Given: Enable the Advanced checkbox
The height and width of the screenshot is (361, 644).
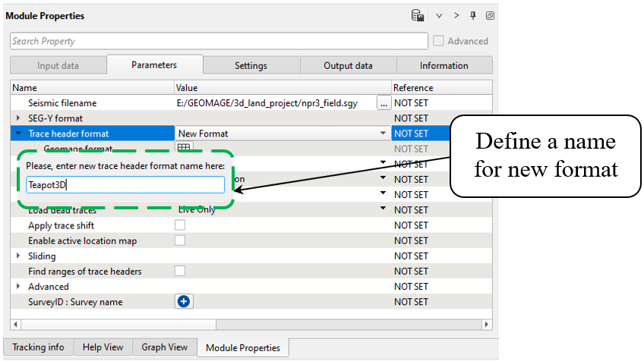Looking at the screenshot, I should pyautogui.click(x=438, y=41).
